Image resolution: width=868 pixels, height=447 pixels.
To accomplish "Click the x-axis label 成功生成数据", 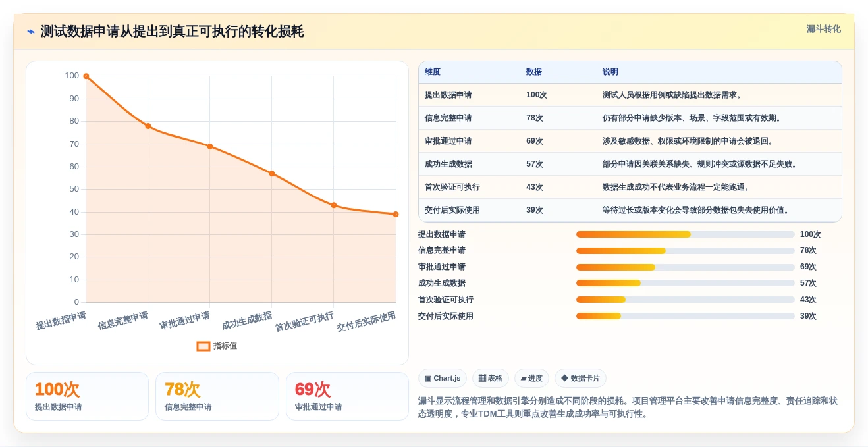I will [247, 321].
